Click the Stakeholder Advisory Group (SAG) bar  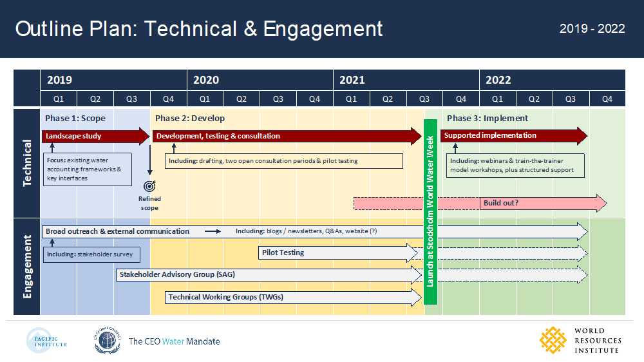[x=269, y=275]
